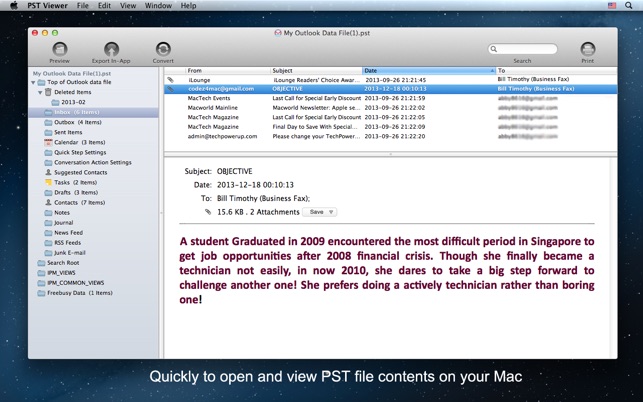Open Spotlight search in the menu bar
The height and width of the screenshot is (402, 643).
629,5
